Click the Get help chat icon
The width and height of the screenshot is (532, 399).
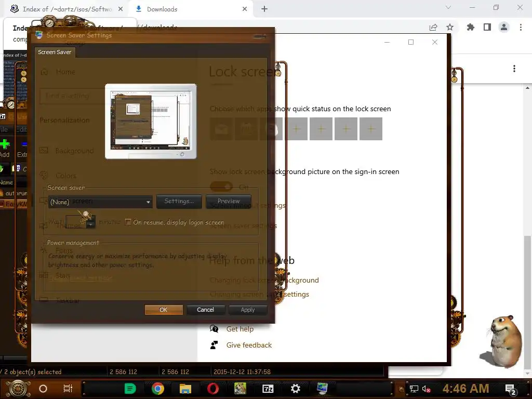click(x=214, y=328)
